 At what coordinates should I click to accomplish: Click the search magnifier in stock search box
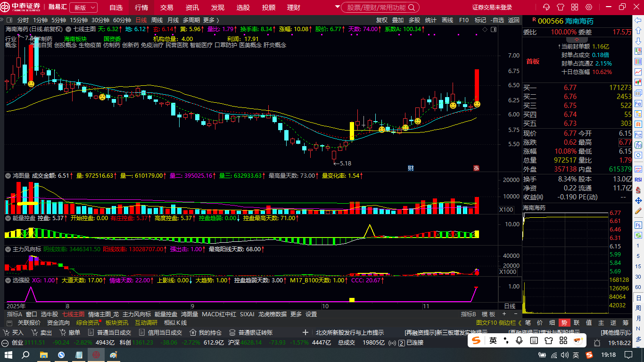412,8
